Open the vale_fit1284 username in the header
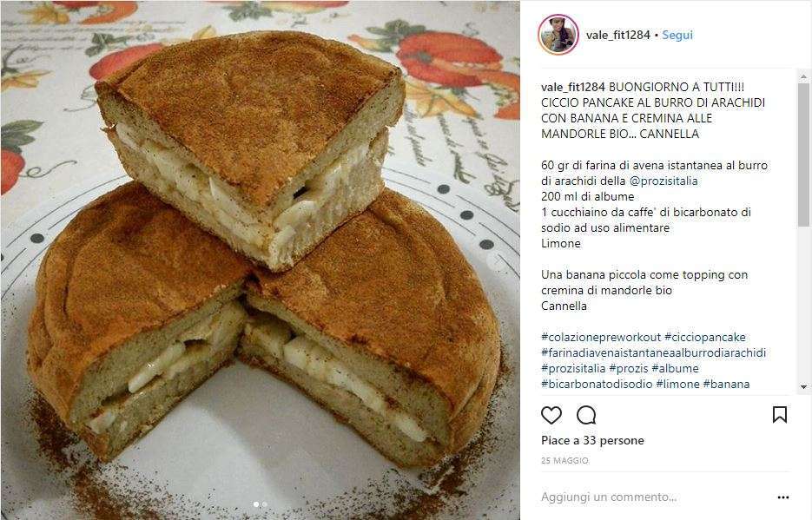 point(617,35)
